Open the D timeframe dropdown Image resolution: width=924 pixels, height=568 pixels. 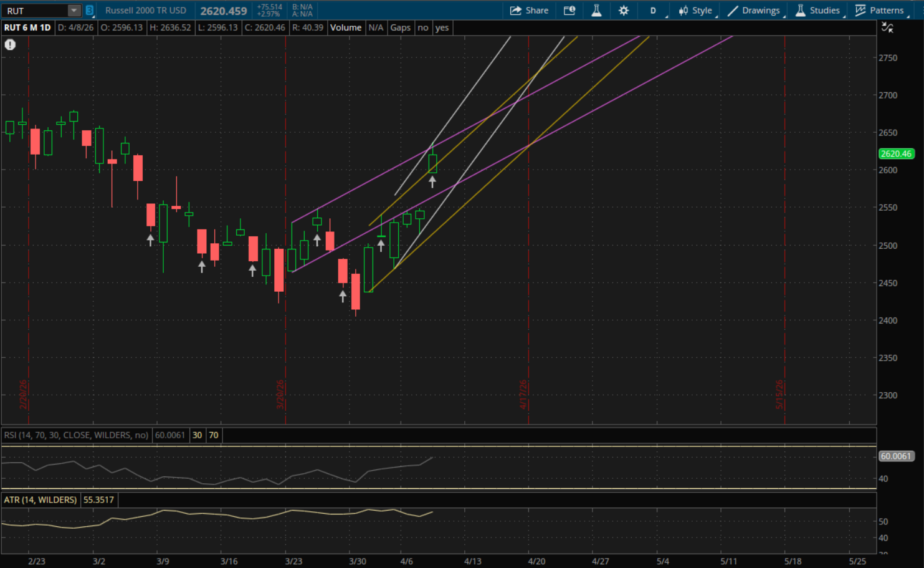point(654,11)
